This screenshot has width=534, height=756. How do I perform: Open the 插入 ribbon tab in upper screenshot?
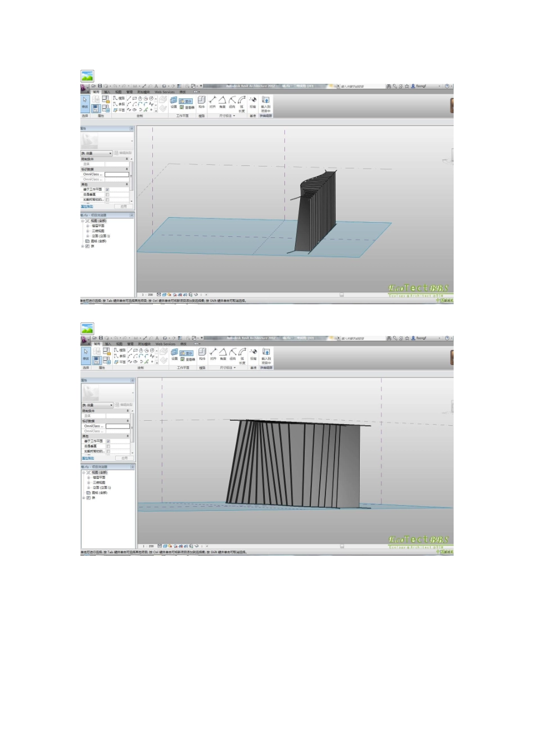click(x=107, y=92)
